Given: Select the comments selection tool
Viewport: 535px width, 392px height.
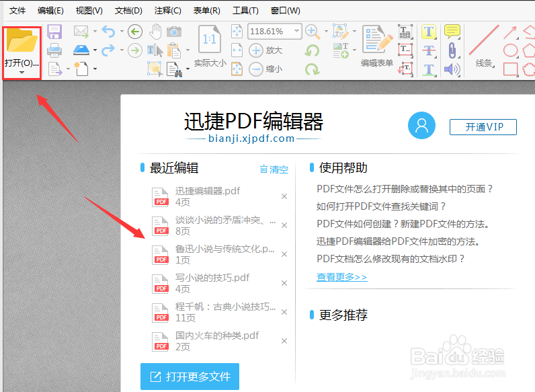Looking at the screenshot, I should [x=155, y=69].
